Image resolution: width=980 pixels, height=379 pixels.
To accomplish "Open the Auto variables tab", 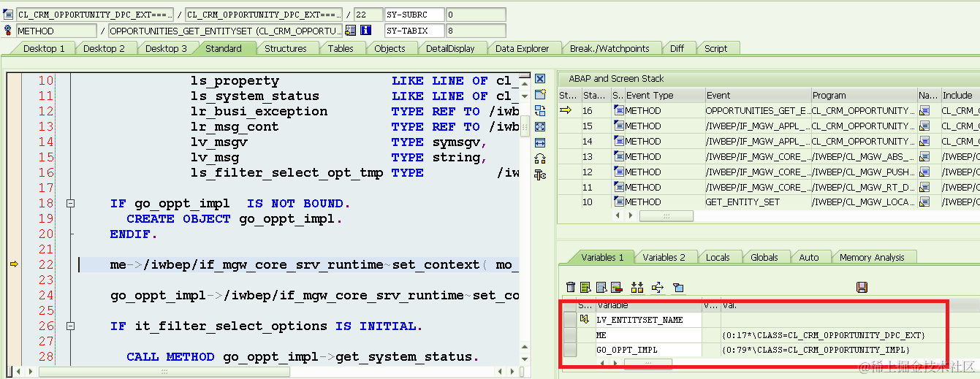I will pyautogui.click(x=809, y=257).
